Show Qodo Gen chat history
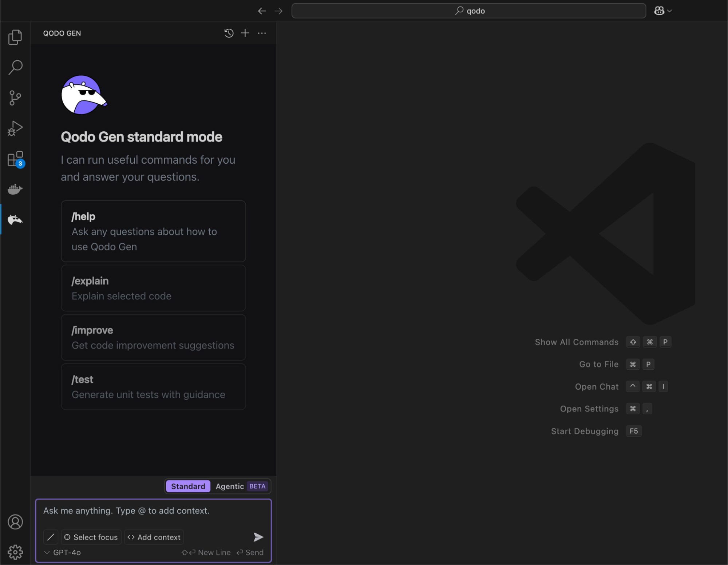Screen dimensions: 728x565 pyautogui.click(x=229, y=33)
